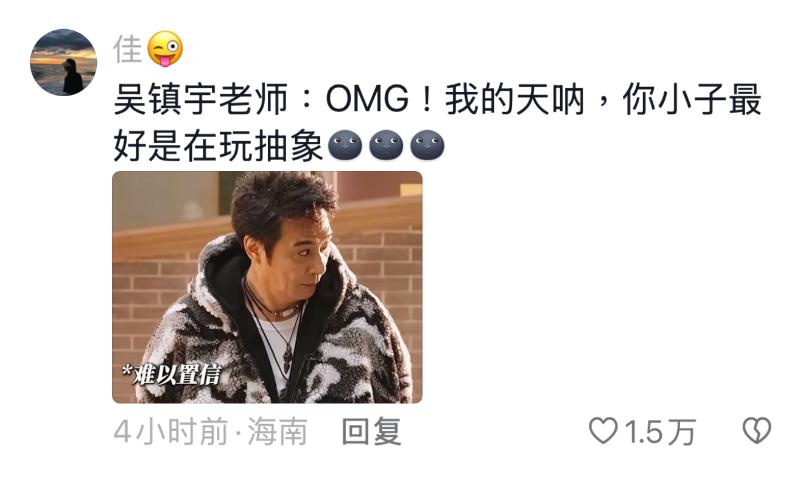
Task: Click the last new moon face emoji
Action: click(x=427, y=145)
